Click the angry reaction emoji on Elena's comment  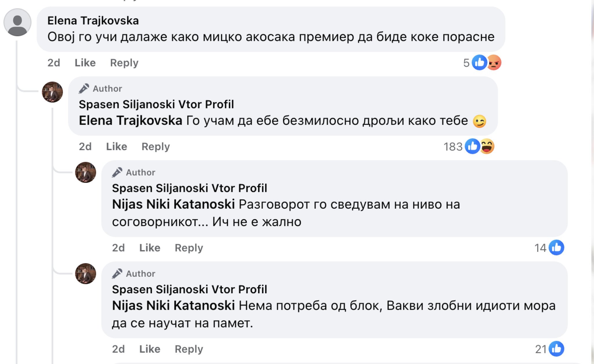tap(494, 63)
